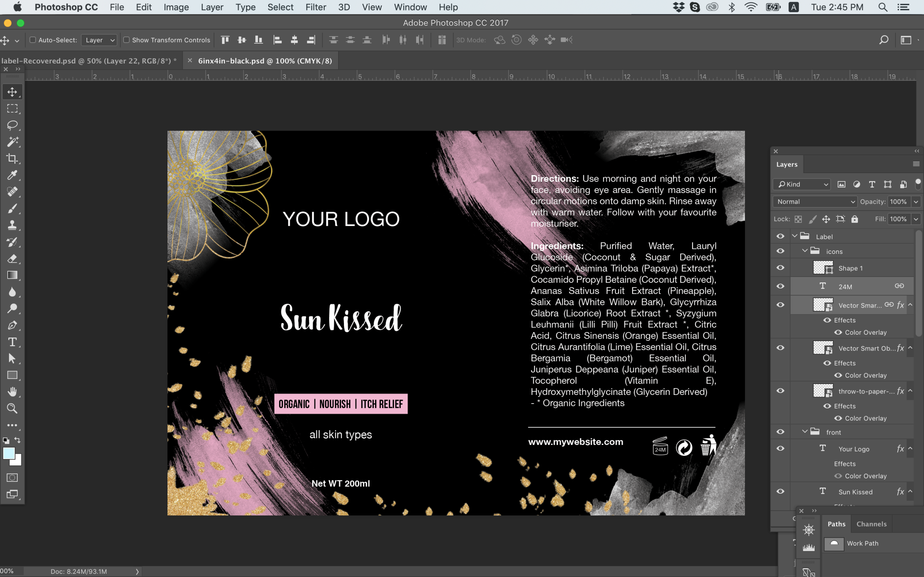Activate the Hand tool

click(x=12, y=392)
